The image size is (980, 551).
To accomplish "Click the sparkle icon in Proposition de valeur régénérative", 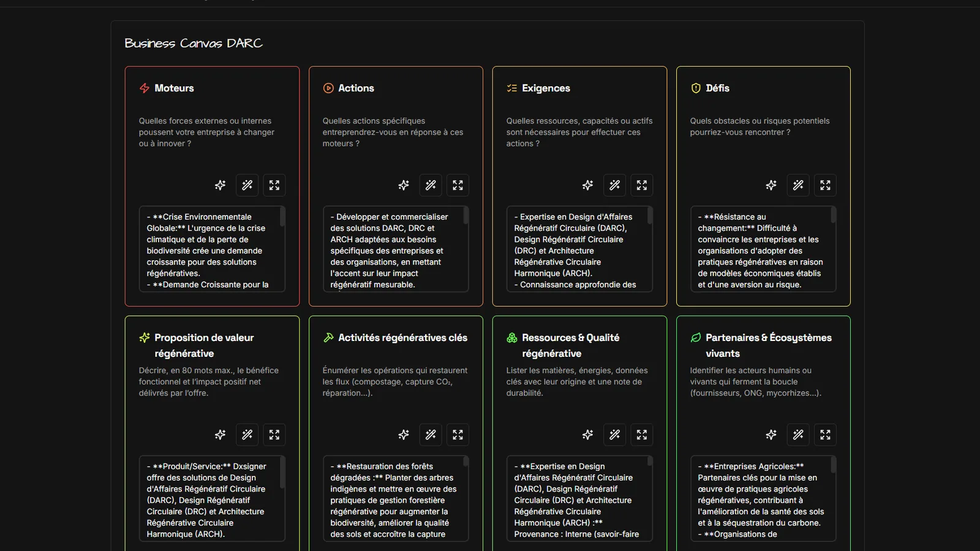I will 220,435.
